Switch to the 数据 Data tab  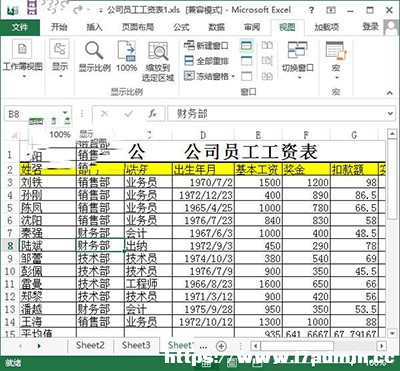(x=217, y=27)
